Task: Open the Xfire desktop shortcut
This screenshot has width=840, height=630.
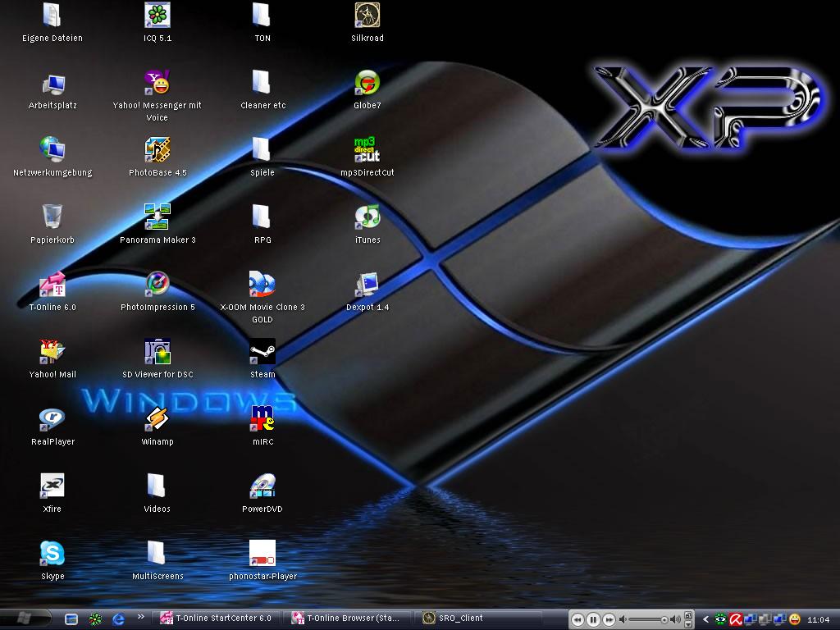Action: [52, 486]
